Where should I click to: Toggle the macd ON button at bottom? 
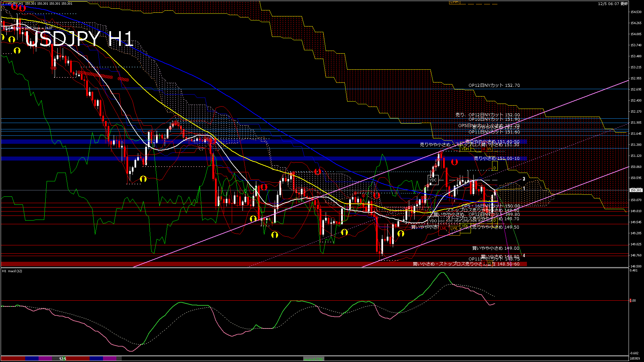[314, 359]
